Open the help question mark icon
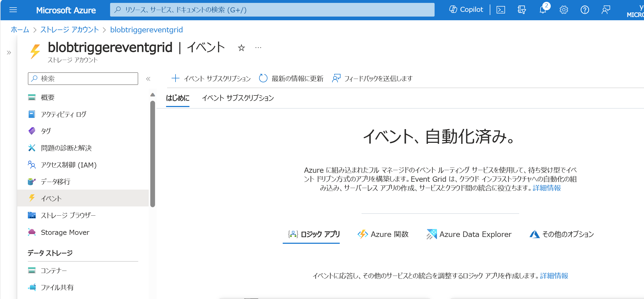 tap(585, 10)
